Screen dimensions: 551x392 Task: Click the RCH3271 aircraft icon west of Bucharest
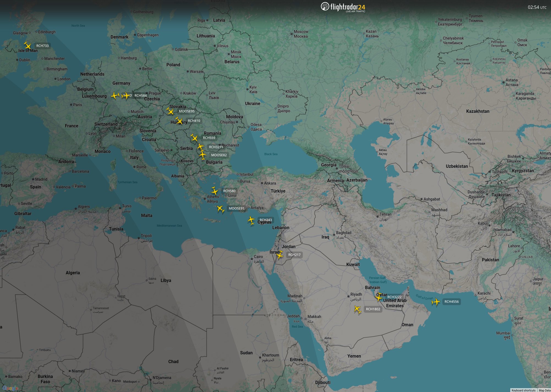200,147
